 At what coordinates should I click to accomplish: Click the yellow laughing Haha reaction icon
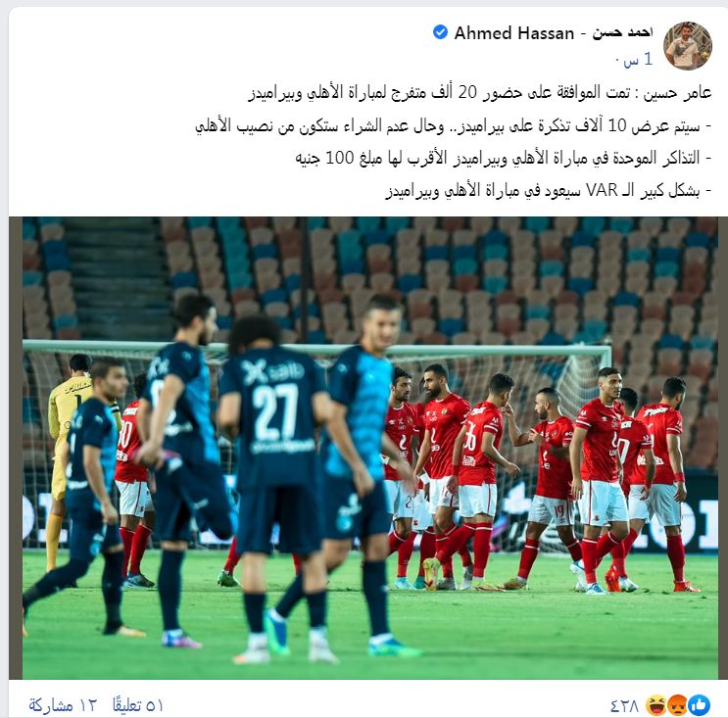[x=655, y=705]
